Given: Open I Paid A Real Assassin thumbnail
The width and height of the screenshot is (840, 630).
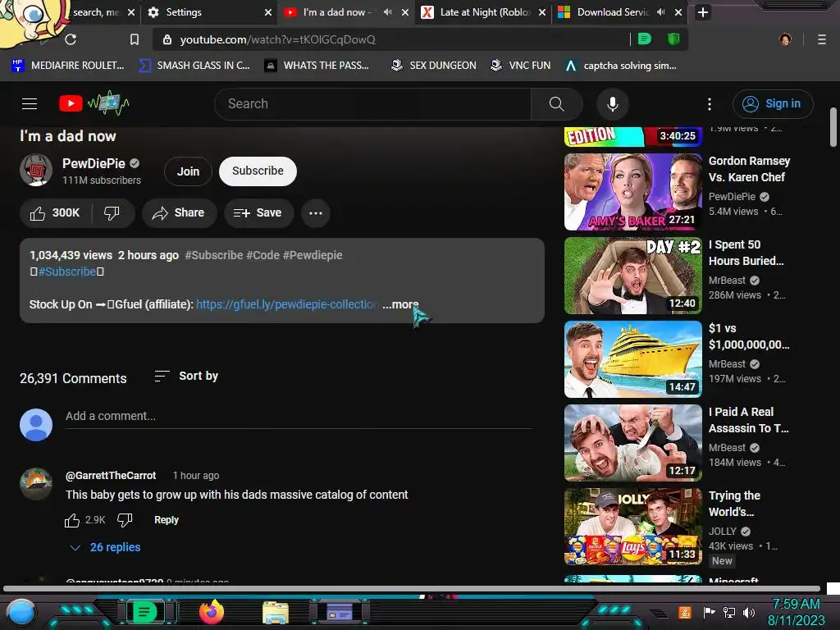Looking at the screenshot, I should (x=632, y=442).
